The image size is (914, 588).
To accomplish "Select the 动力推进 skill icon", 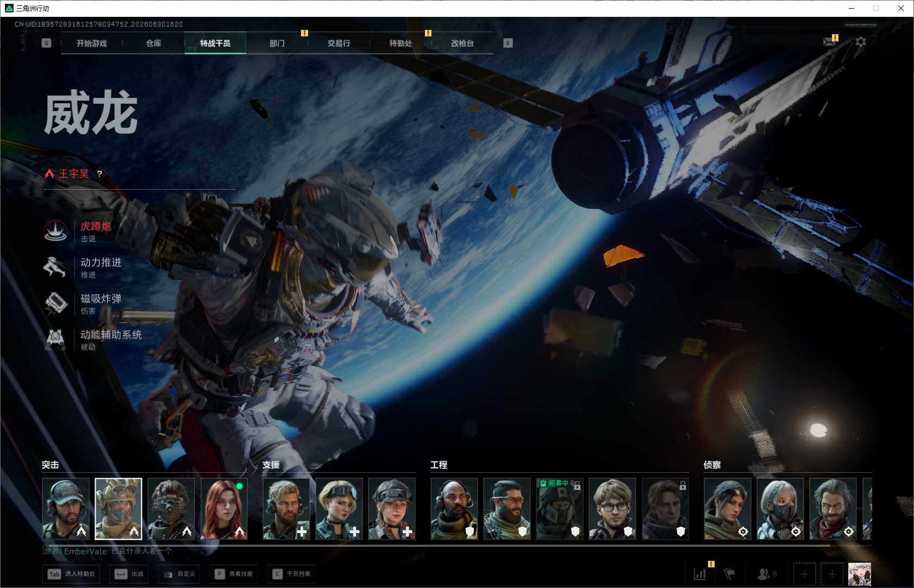I will click(55, 267).
